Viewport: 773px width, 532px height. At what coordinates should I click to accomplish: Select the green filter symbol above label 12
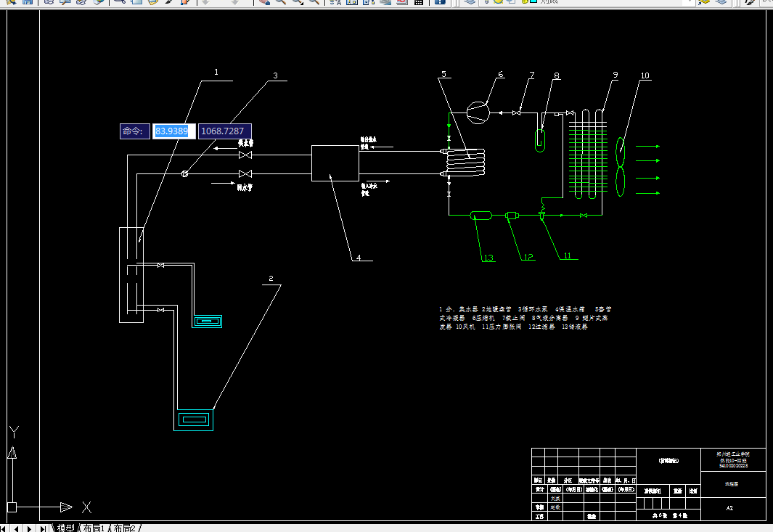point(512,215)
